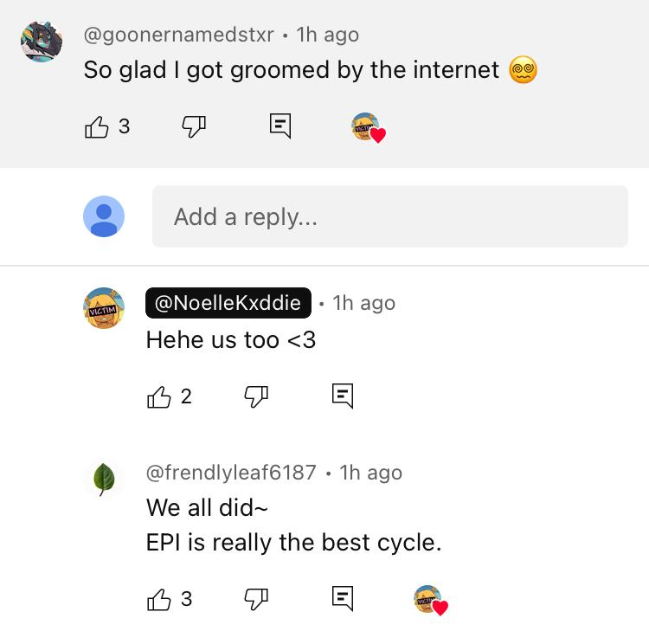Click creator heart badge on top comment

click(368, 128)
